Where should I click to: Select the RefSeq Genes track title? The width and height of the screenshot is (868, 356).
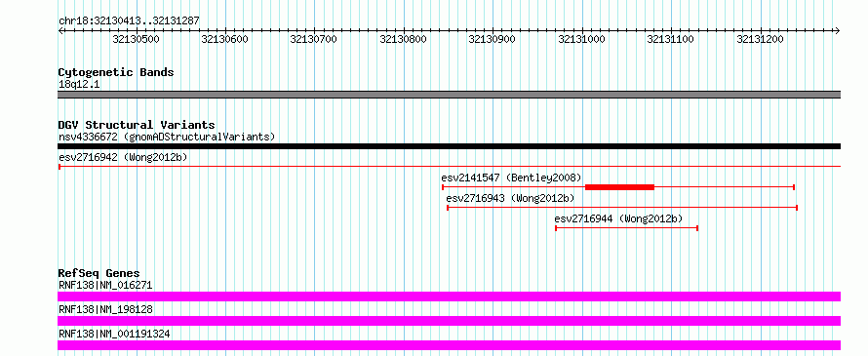point(99,273)
